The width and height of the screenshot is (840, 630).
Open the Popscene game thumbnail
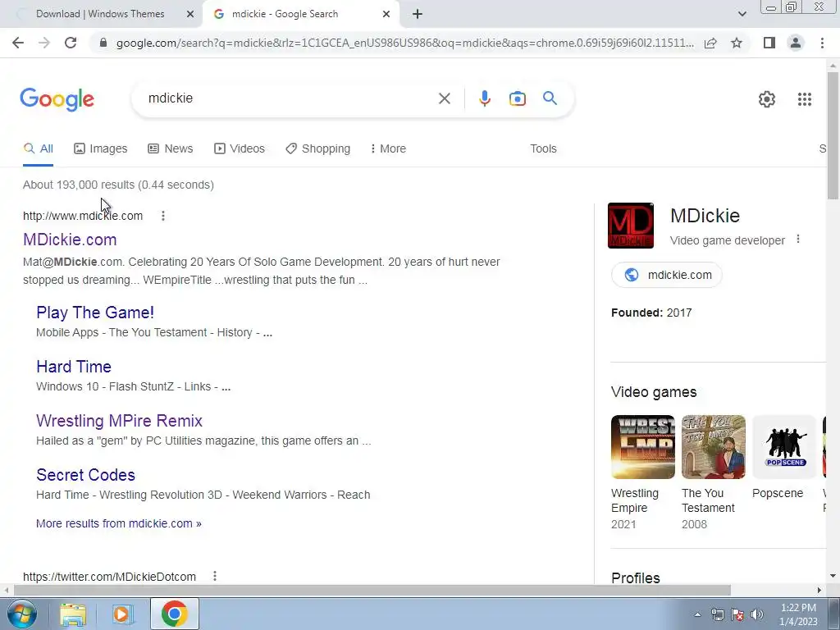coord(784,447)
